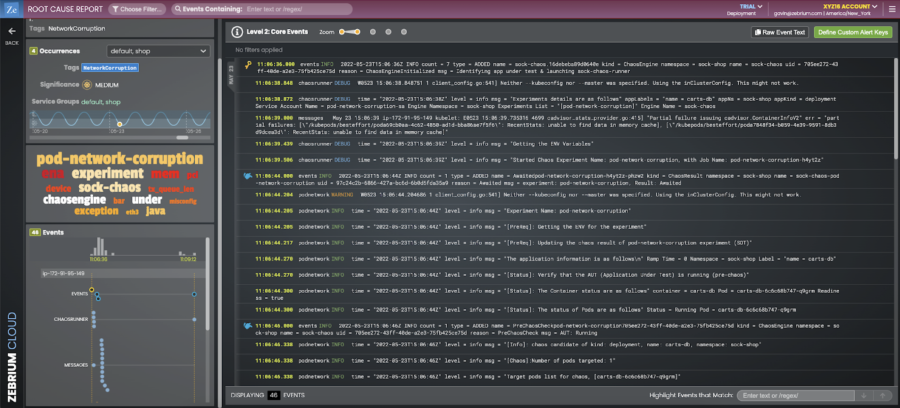Click the Events panel vertical scrollbar

(208, 284)
